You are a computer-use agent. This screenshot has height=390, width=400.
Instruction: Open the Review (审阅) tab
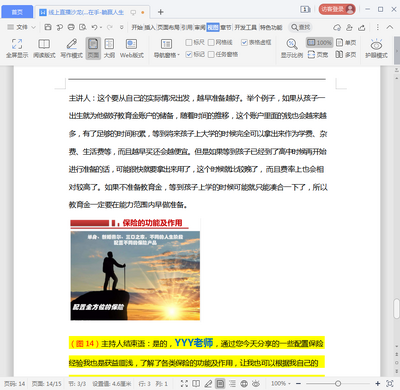pos(200,27)
